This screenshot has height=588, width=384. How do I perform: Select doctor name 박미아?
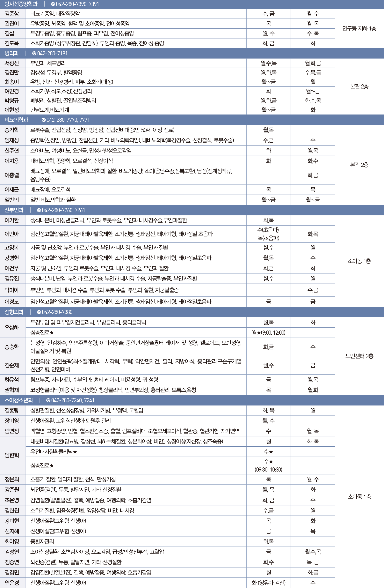[12, 290]
